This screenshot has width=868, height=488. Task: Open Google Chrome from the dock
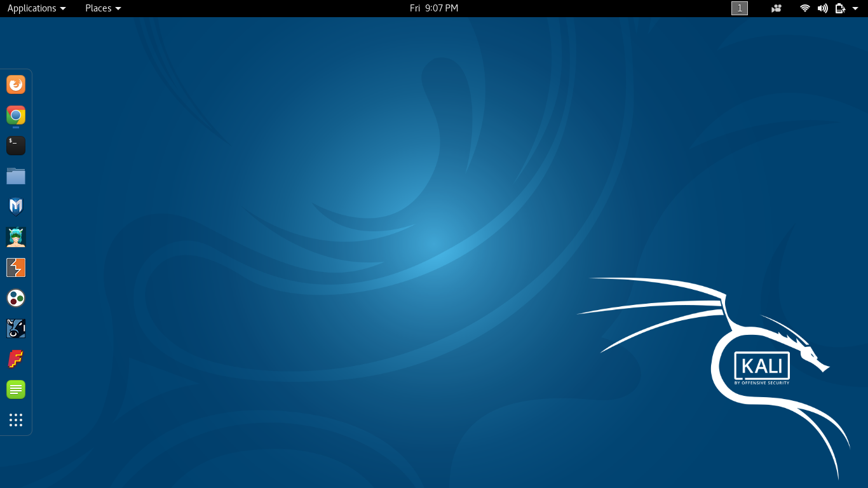(x=16, y=115)
